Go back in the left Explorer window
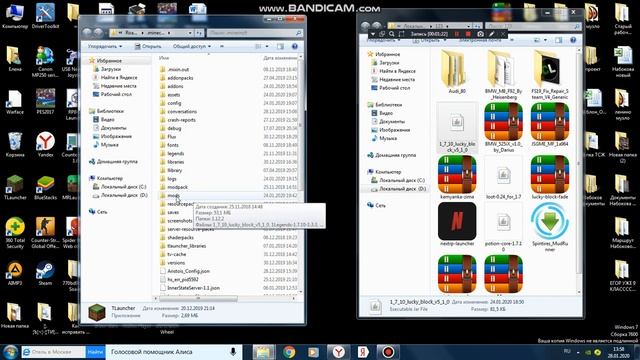 coord(87,33)
